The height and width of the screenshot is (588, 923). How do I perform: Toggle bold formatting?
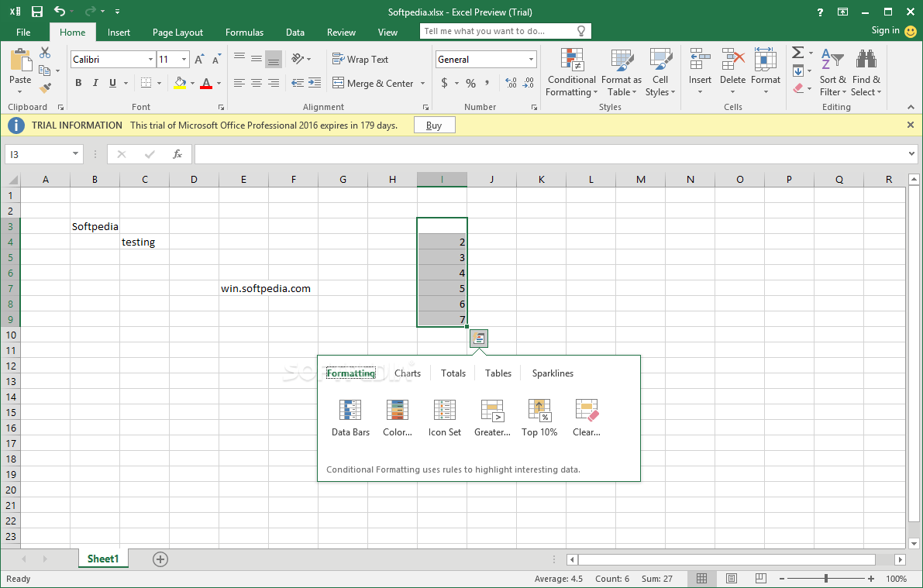click(x=77, y=82)
